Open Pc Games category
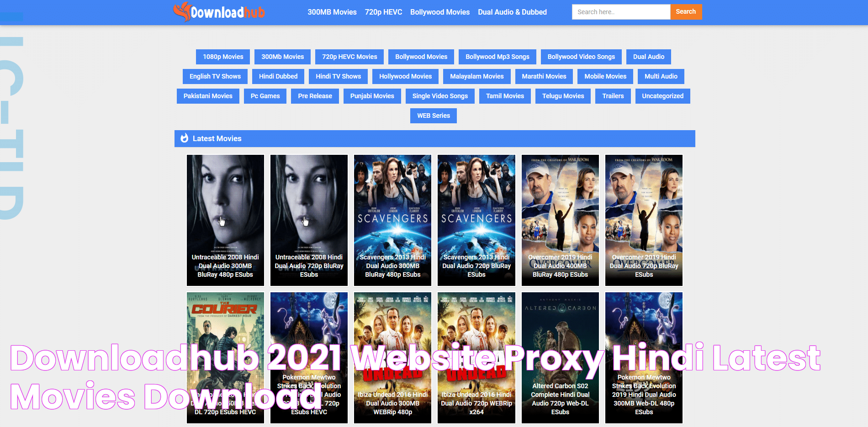868x427 pixels. [x=265, y=96]
